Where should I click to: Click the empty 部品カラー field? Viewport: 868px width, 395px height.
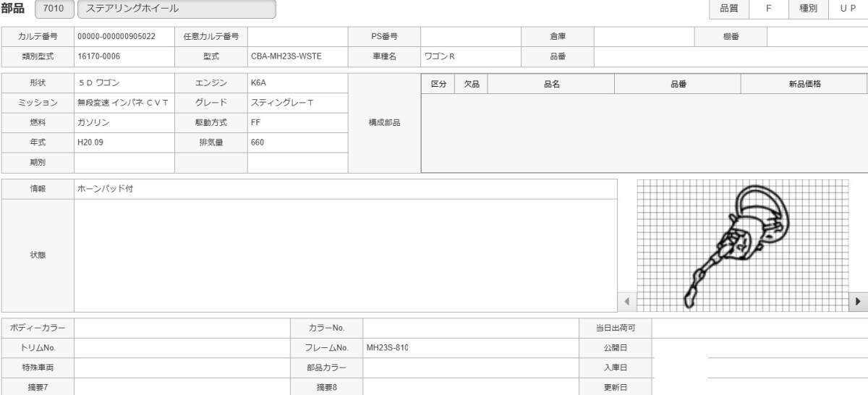point(471,368)
